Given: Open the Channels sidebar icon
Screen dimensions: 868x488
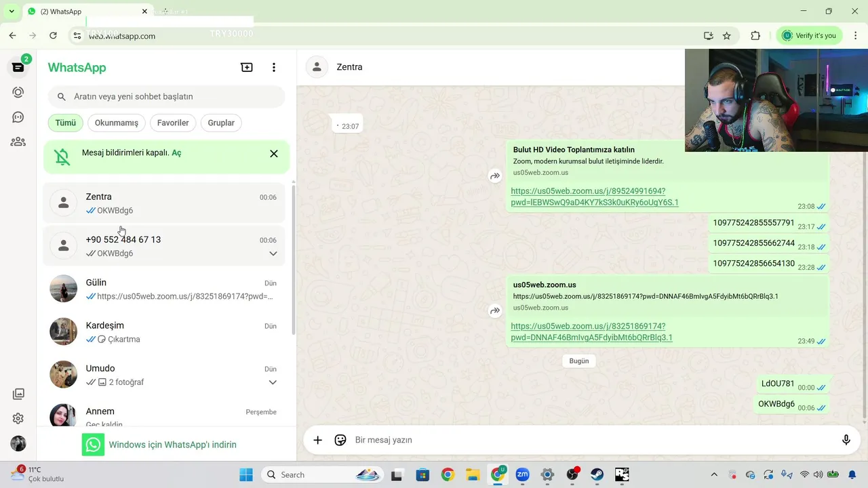Looking at the screenshot, I should click(18, 117).
